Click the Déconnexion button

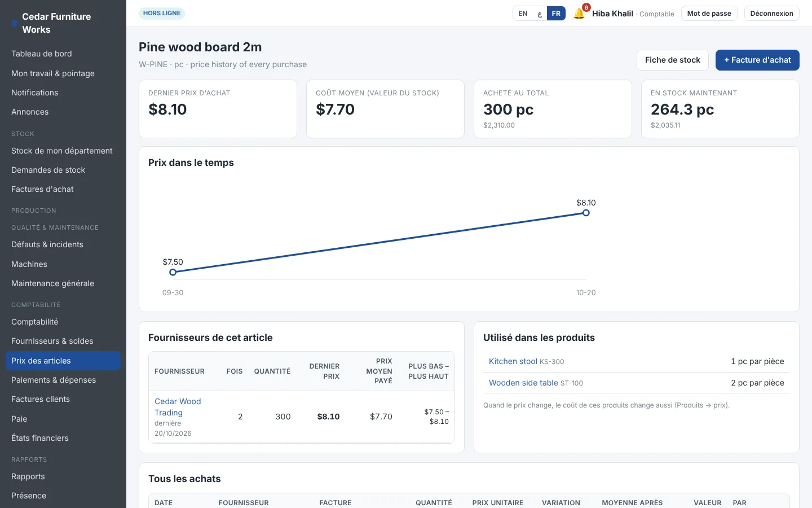coord(771,14)
